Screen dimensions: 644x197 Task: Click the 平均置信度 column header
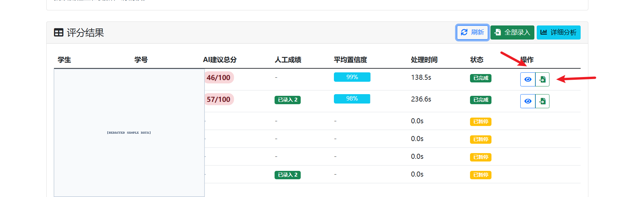pos(350,60)
